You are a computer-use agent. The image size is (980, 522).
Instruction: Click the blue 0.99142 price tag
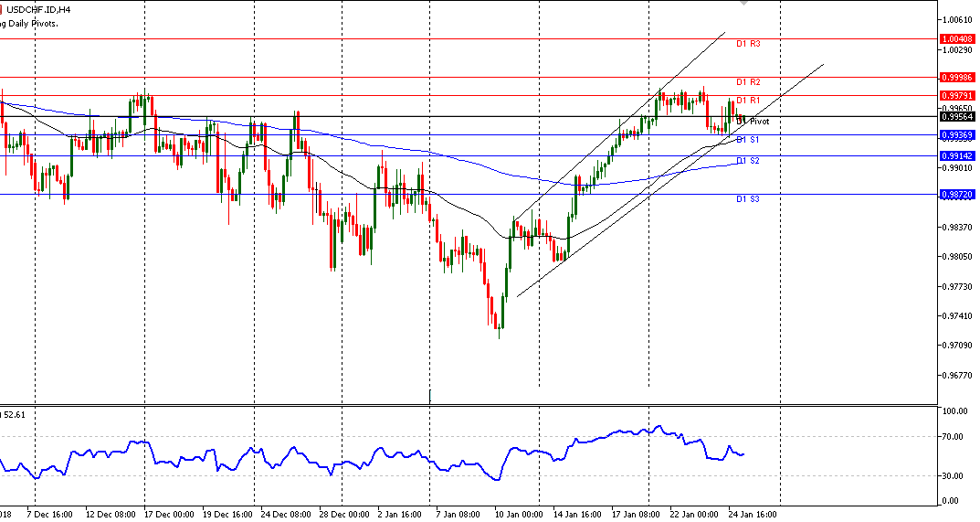[x=956, y=155]
